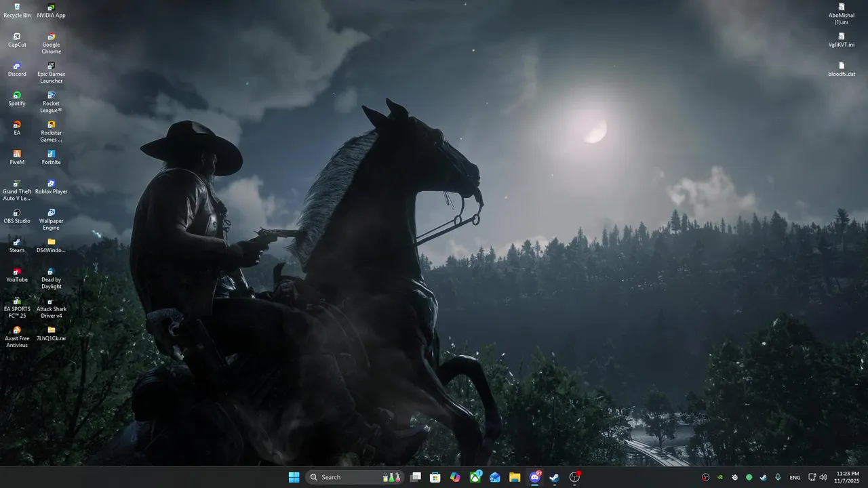Viewport: 868px width, 488px height.
Task: Click the OBS icon in system tray
Action: point(705,477)
